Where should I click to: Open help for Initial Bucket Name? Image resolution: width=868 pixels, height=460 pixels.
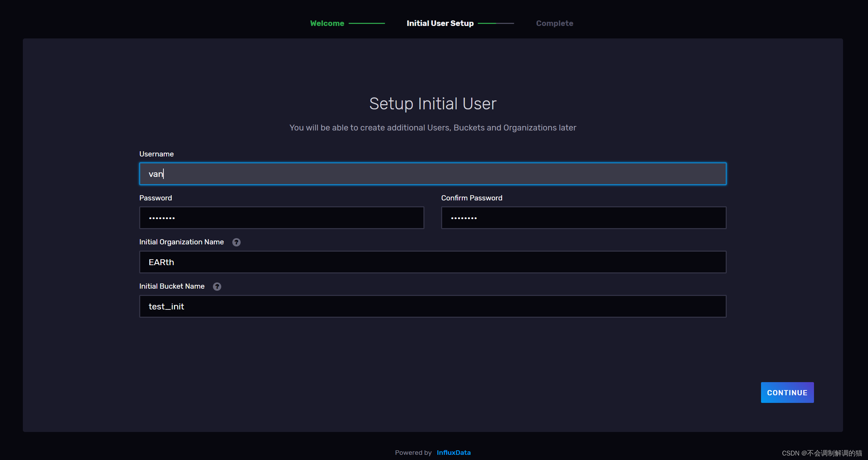click(217, 287)
